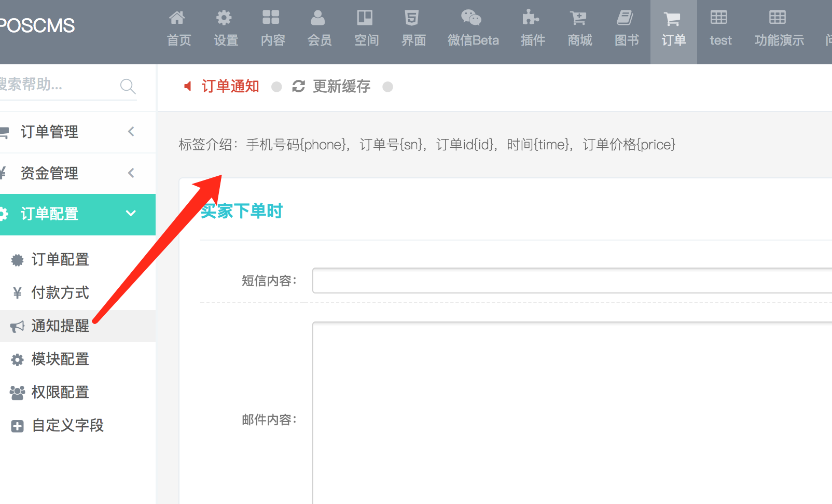Click the yen icon next to 付款方式
The width and height of the screenshot is (832, 504).
pyautogui.click(x=17, y=293)
